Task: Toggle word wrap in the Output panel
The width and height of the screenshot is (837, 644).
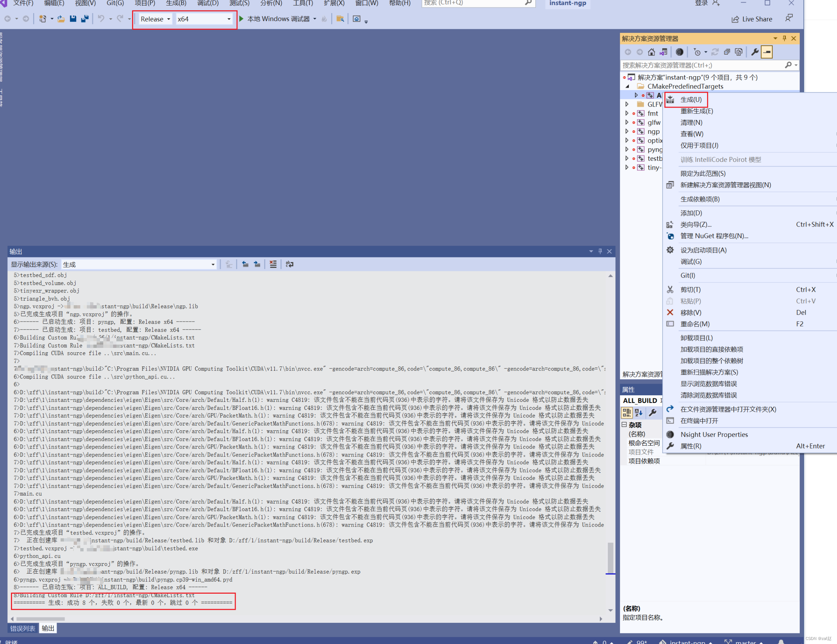Action: tap(290, 264)
